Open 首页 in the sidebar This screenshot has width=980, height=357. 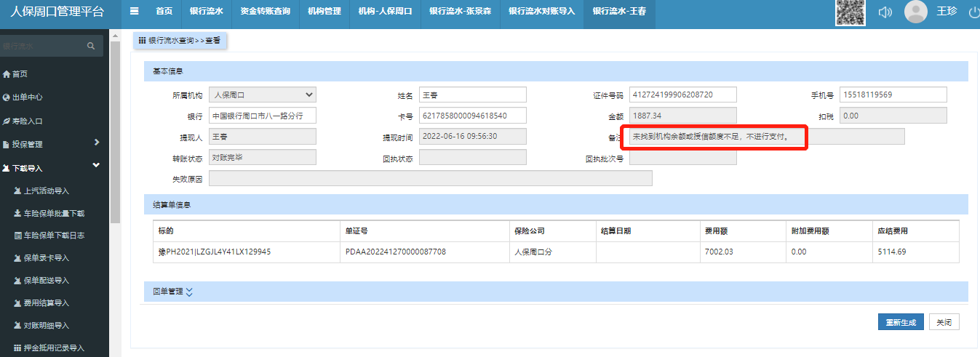pyautogui.click(x=15, y=74)
